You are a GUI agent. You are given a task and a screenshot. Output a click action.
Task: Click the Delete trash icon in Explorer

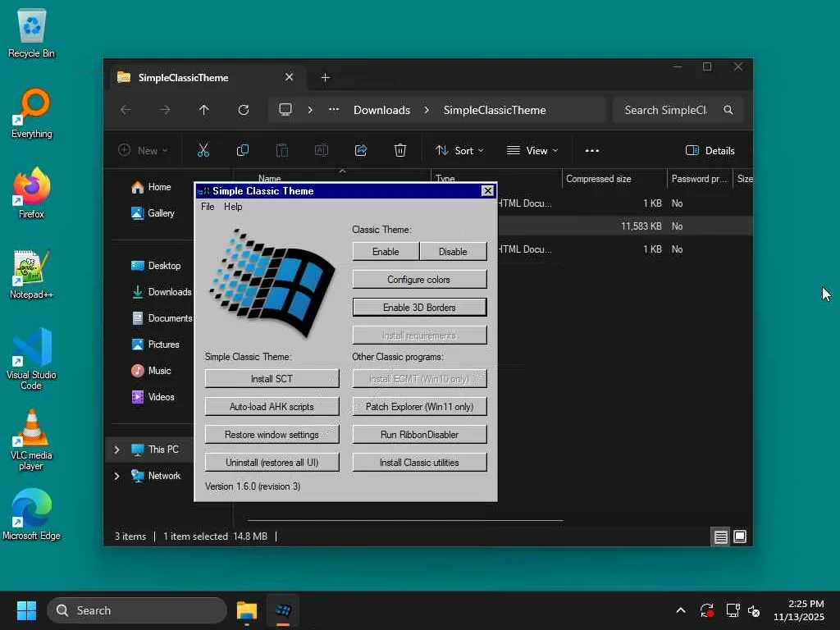pos(400,151)
